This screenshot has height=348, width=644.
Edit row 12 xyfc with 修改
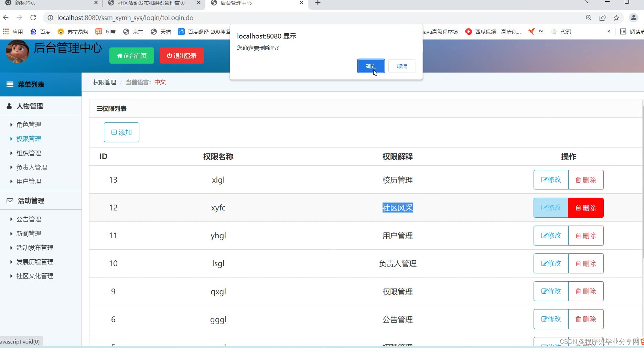[x=551, y=208]
